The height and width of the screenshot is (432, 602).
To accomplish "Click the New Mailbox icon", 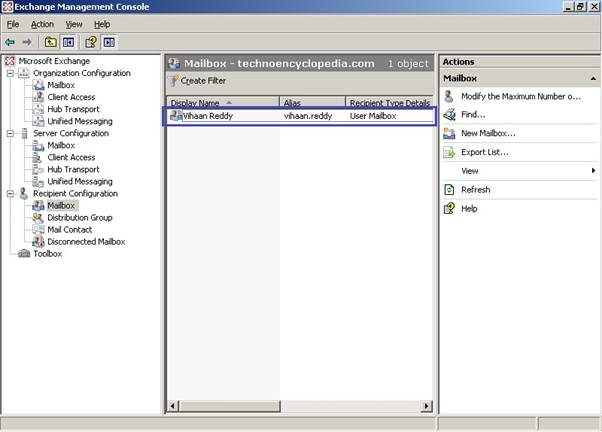I will [x=449, y=133].
